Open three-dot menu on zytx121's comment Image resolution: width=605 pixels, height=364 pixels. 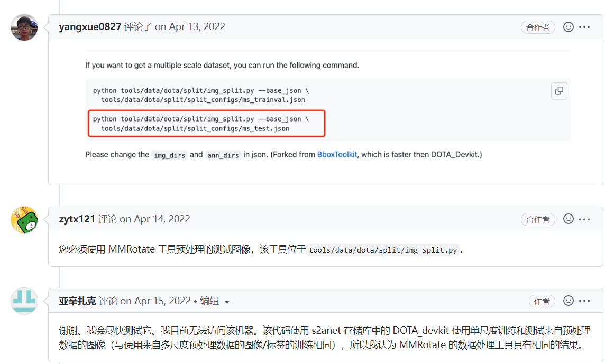(x=584, y=219)
